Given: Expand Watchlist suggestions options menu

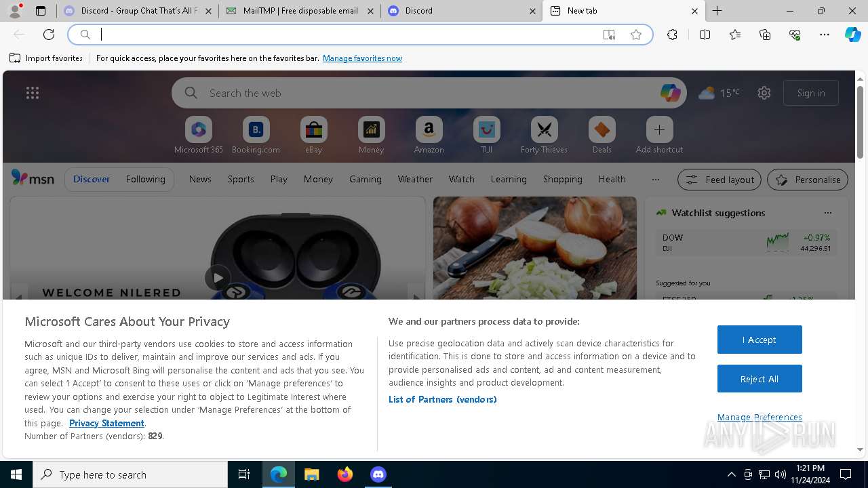Looking at the screenshot, I should [827, 213].
